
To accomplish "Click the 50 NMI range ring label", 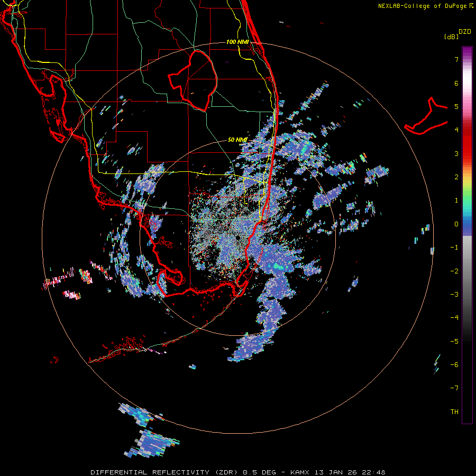I will (237, 140).
